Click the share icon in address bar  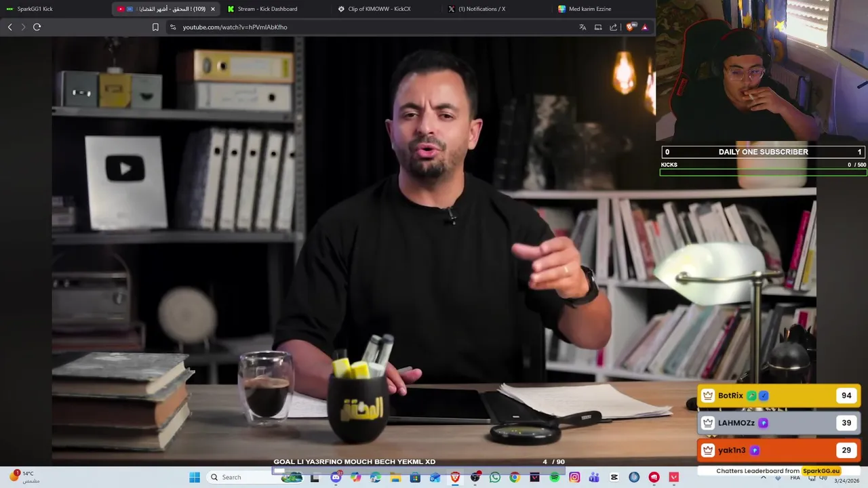pos(613,27)
